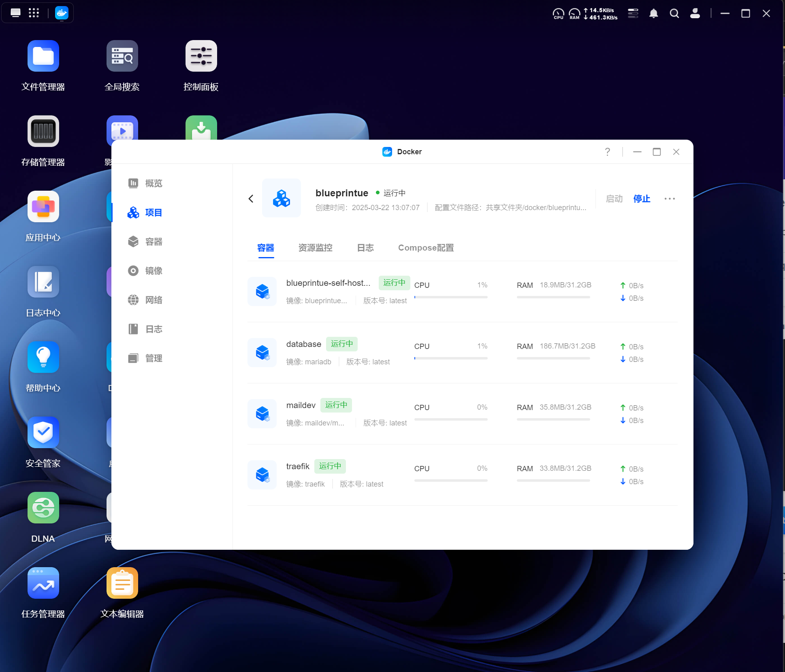Viewport: 785px width, 672px height.
Task: Open the more options ellipsis menu
Action: coord(670,199)
